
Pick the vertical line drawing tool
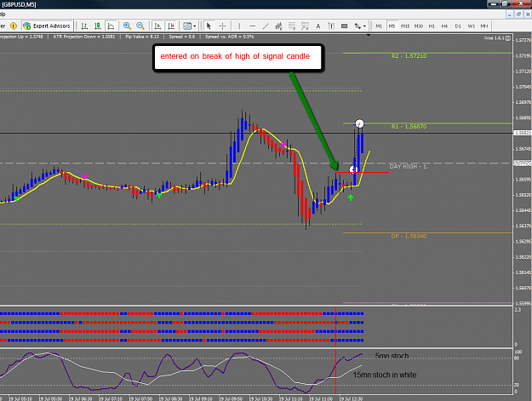[239, 26]
